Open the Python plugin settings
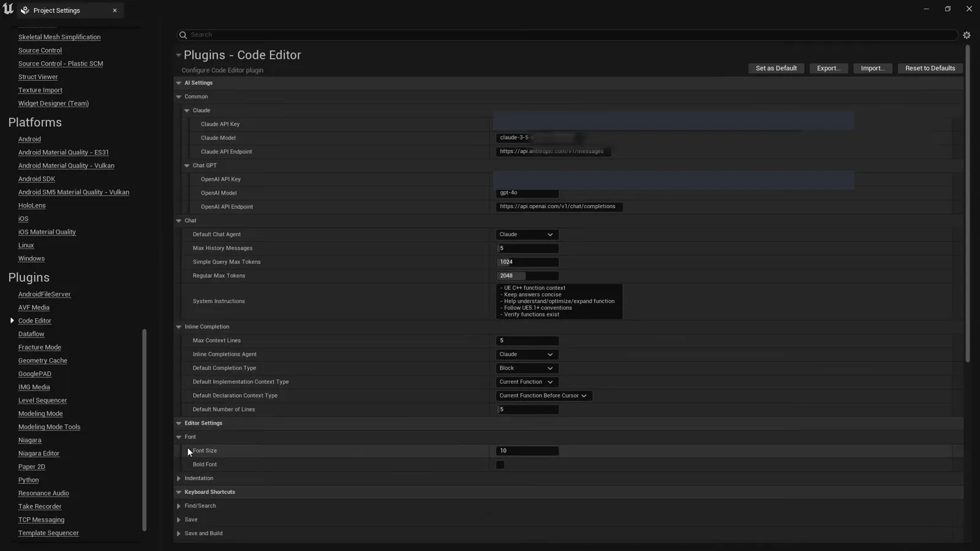This screenshot has width=980, height=551. point(28,480)
